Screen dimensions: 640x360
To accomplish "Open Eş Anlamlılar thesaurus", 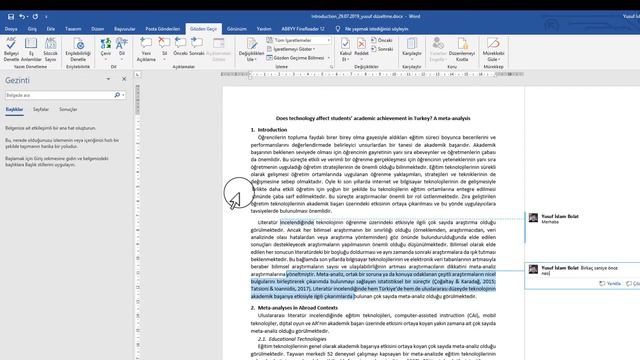I will [31, 49].
